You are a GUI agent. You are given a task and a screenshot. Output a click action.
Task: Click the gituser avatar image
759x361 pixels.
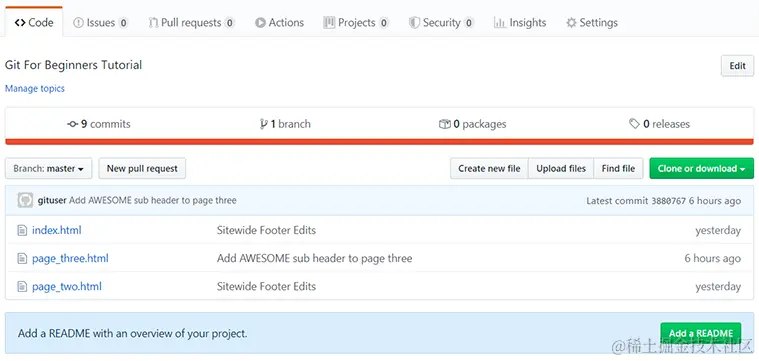25,200
